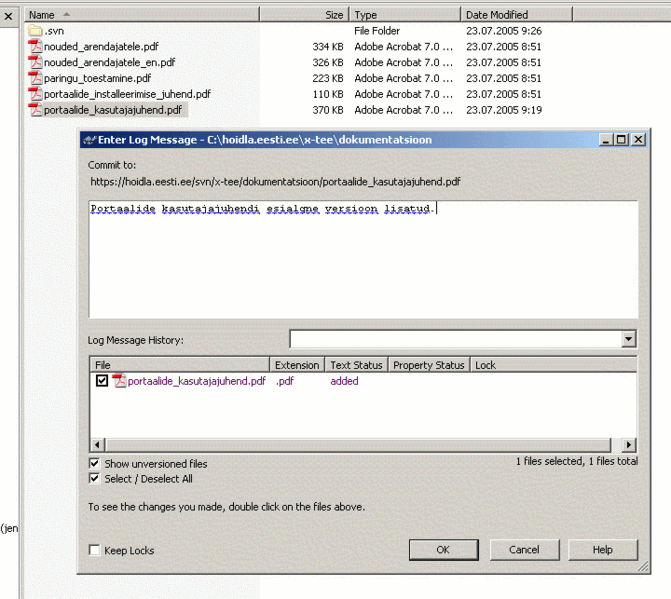The width and height of the screenshot is (671, 599).
Task: Click PDF icon of paringu_toestamine.pdf
Action: coord(35,78)
